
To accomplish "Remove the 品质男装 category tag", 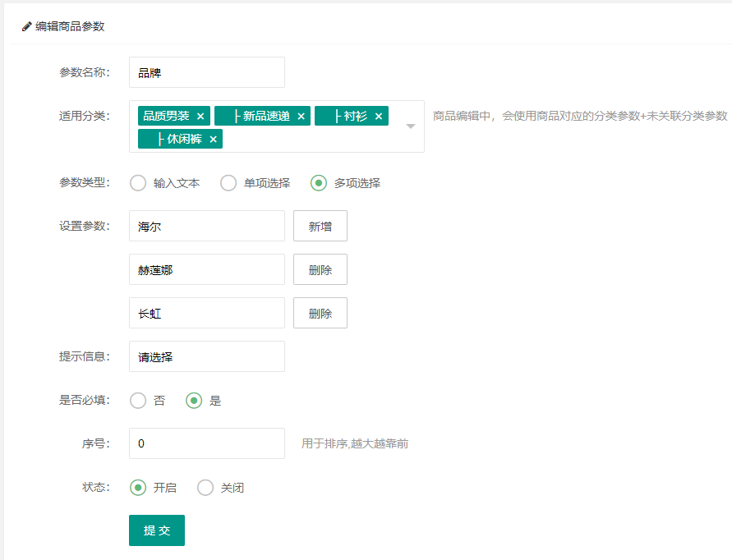I will tap(200, 117).
